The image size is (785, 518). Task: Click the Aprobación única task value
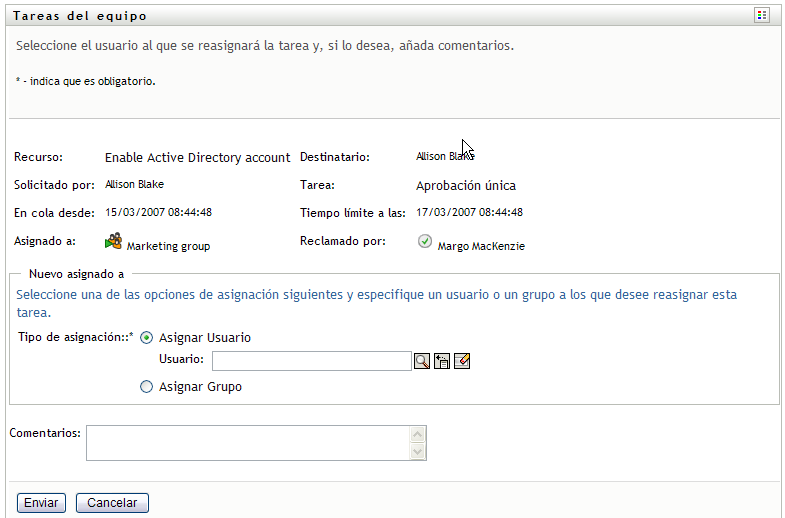pyautogui.click(x=466, y=186)
